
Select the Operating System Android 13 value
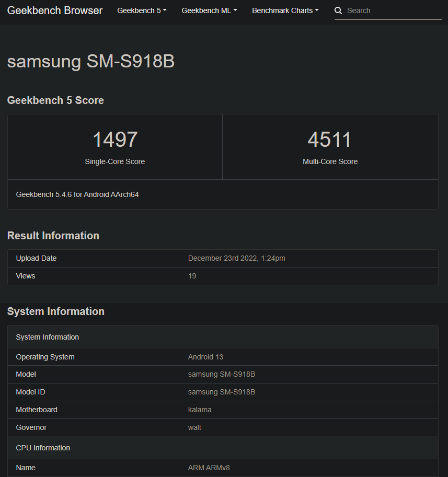point(205,357)
